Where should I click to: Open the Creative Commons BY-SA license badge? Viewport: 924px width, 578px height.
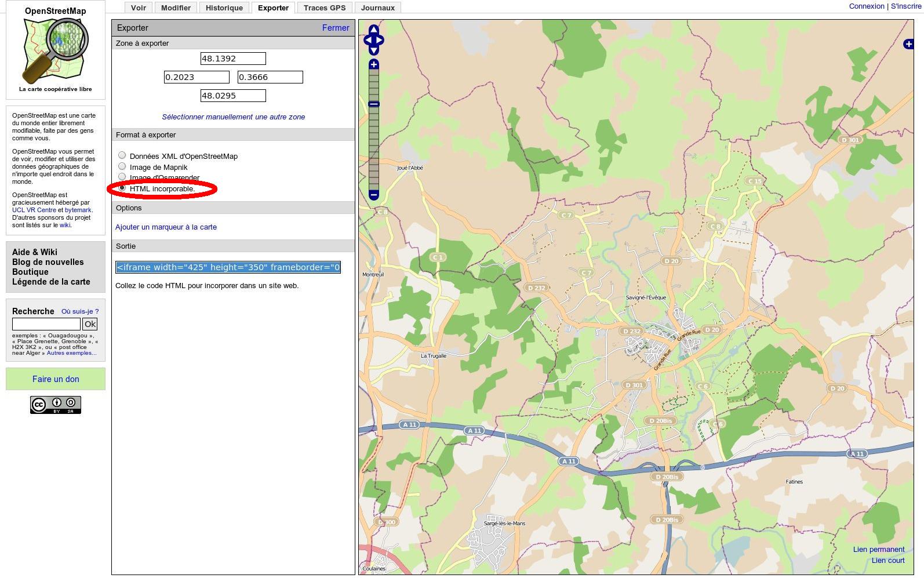[56, 405]
